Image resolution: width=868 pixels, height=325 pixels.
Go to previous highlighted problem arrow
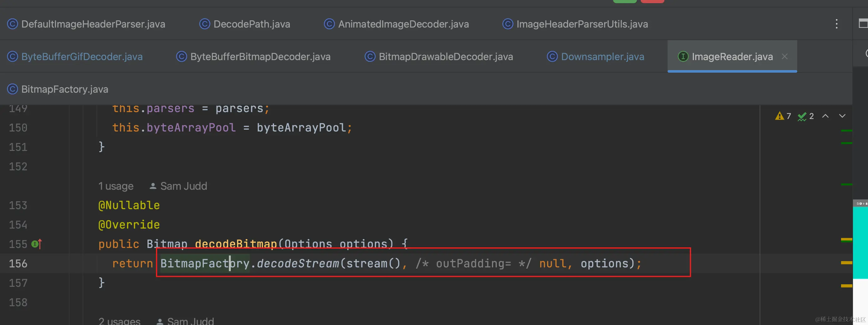pos(825,116)
